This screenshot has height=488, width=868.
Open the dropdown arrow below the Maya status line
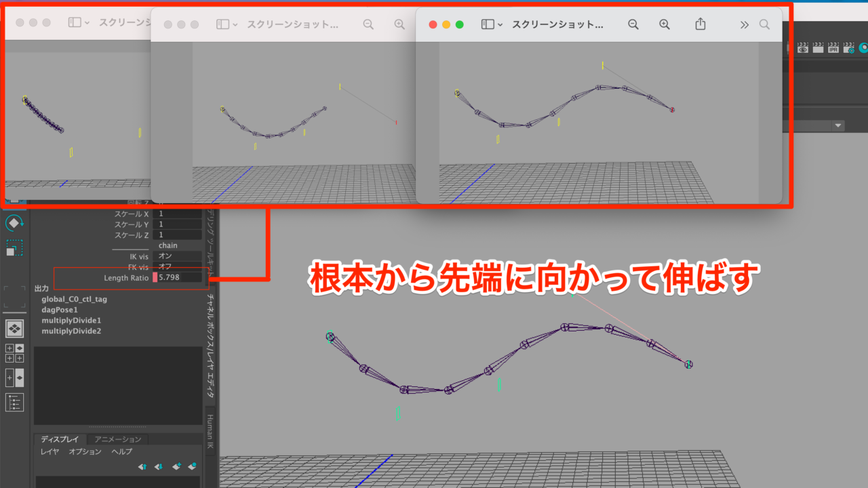point(839,125)
